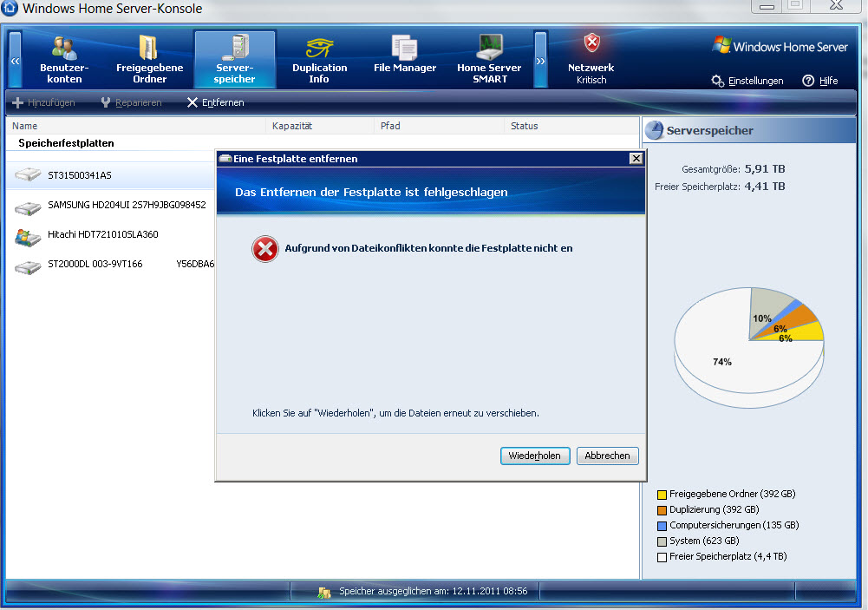Viewport: 868px width, 610px height.
Task: Select the Serverspeicher tab
Action: pyautogui.click(x=235, y=59)
